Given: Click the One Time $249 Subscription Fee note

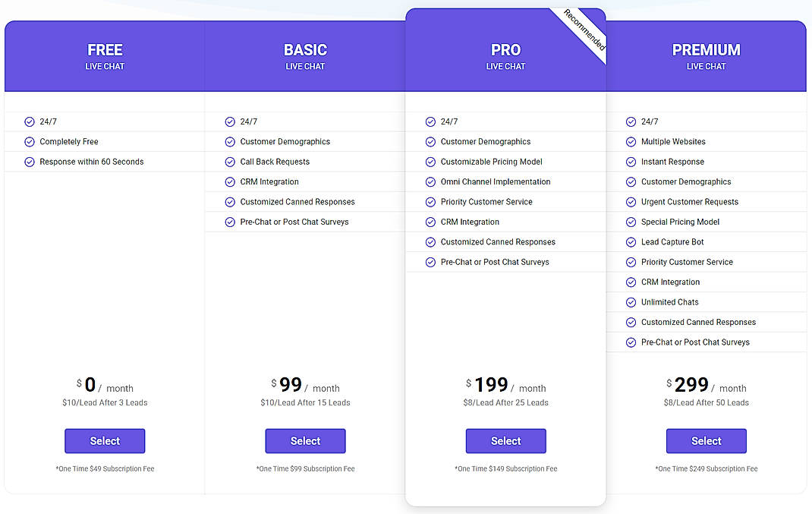Looking at the screenshot, I should [x=706, y=469].
